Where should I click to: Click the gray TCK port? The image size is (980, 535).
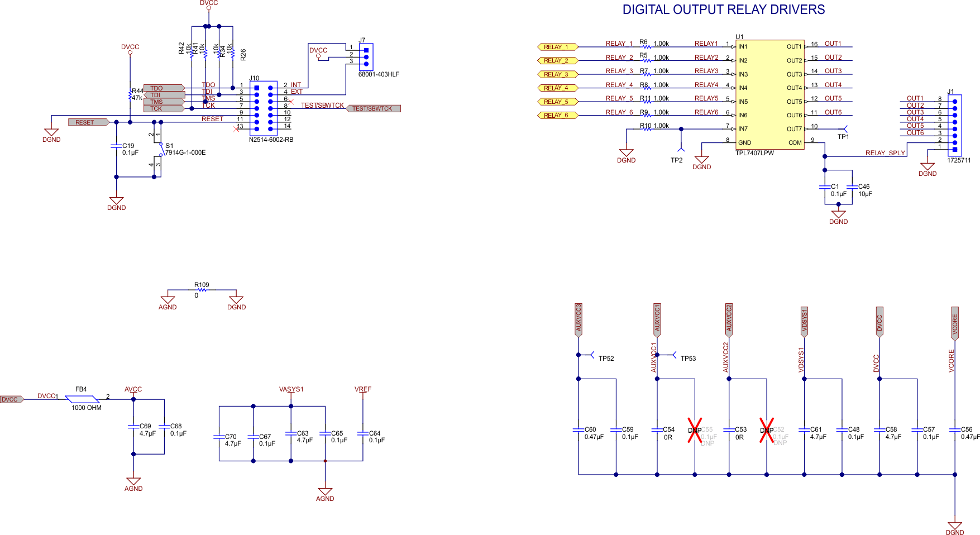[164, 108]
